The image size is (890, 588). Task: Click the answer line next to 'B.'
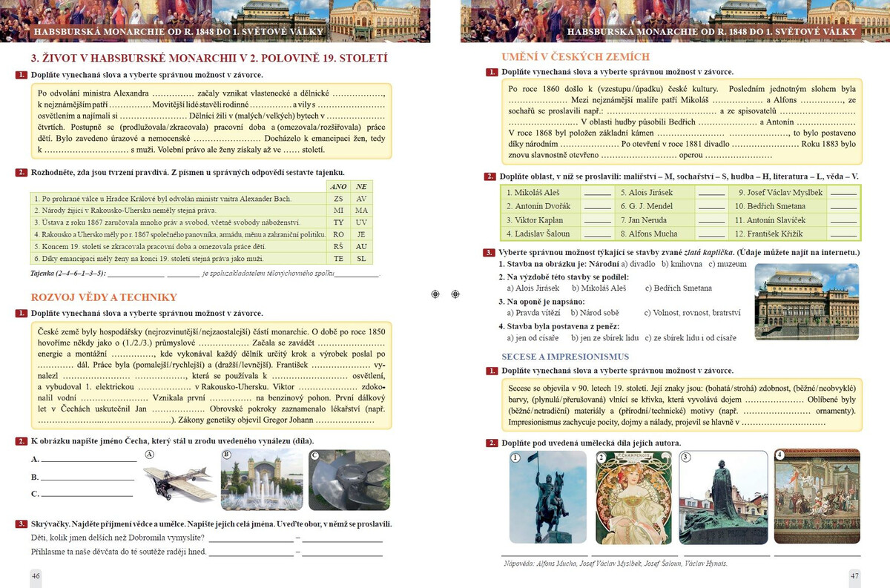coord(87,477)
